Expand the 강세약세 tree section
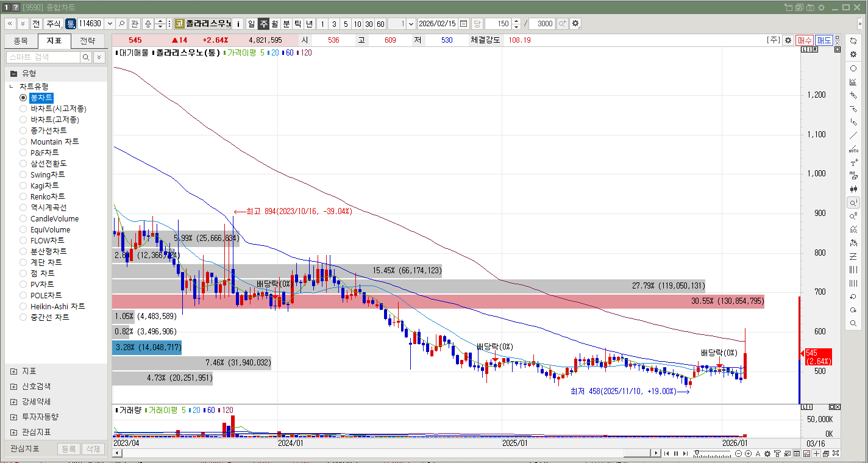This screenshot has width=868, height=463. [x=13, y=401]
